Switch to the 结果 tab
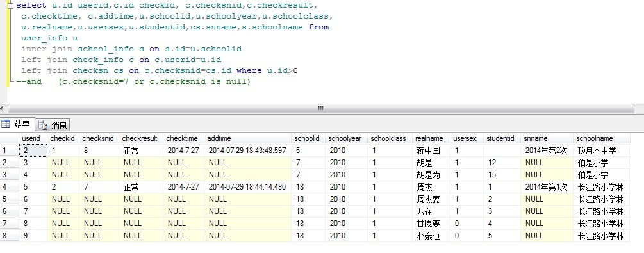The image size is (644, 253). point(17,124)
